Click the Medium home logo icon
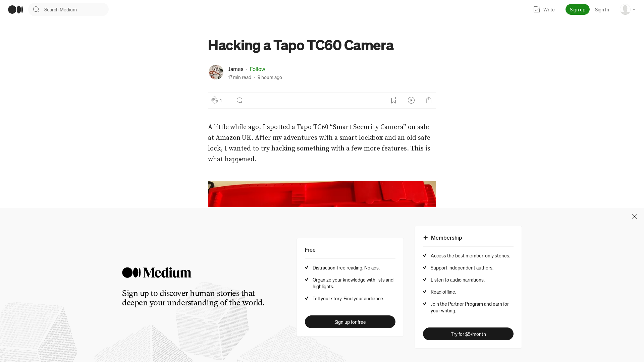 point(15,9)
